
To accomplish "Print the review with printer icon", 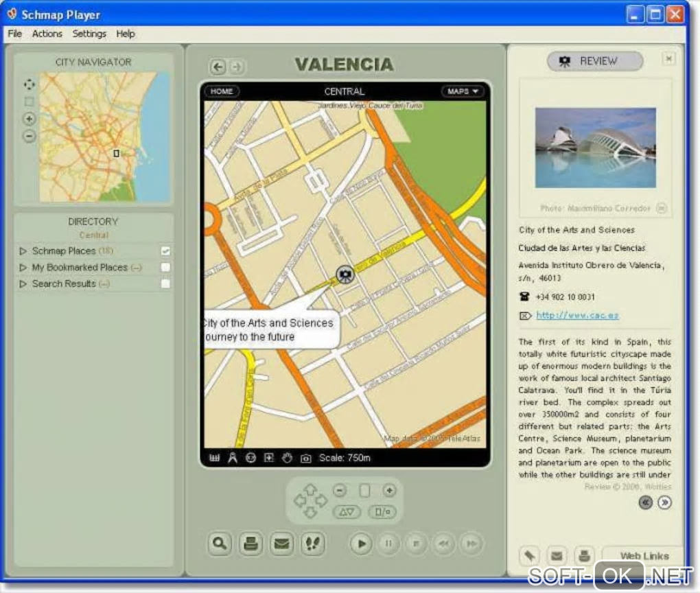I will click(584, 556).
